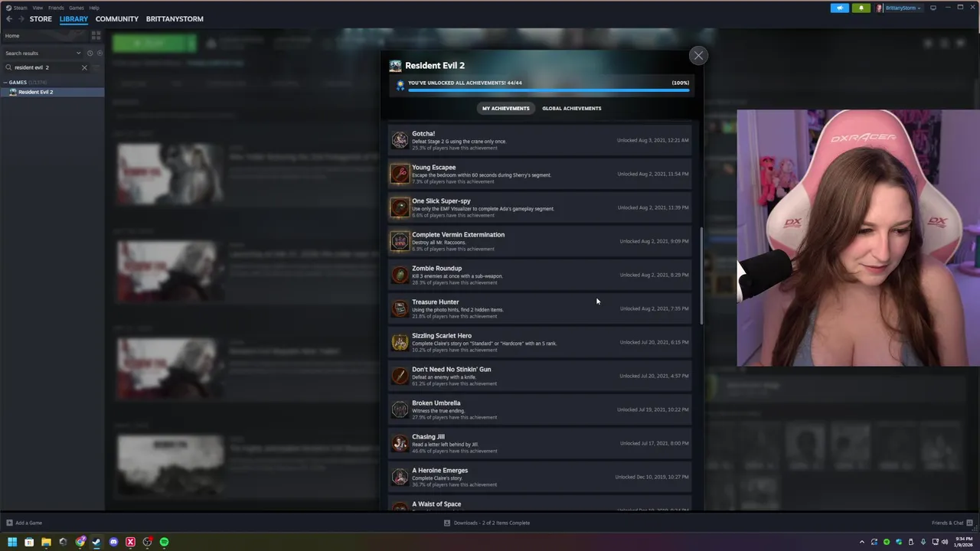
Task: Open Downloads status in the bottom bar
Action: point(487,523)
